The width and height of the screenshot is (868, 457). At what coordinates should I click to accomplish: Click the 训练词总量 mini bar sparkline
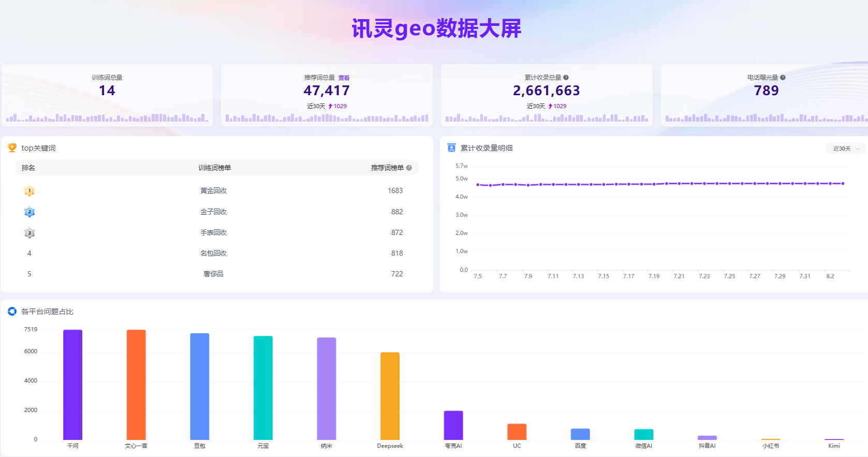click(x=107, y=118)
